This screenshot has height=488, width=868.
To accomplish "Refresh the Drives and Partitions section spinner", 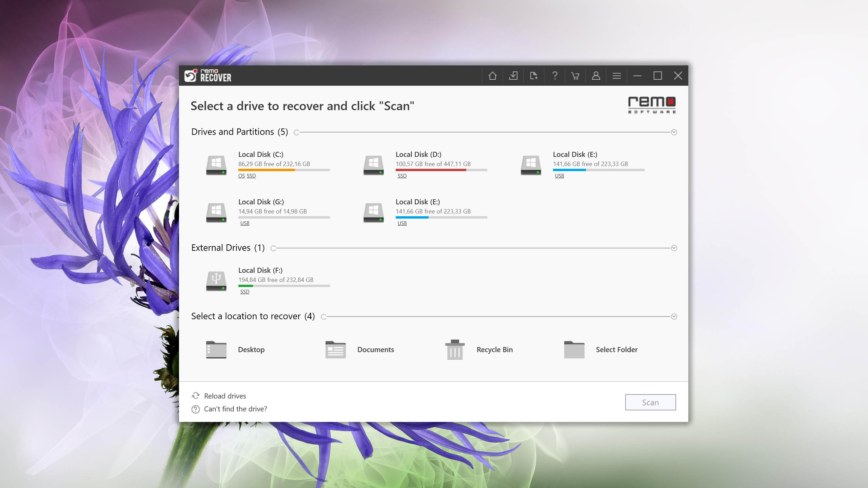I will click(296, 133).
